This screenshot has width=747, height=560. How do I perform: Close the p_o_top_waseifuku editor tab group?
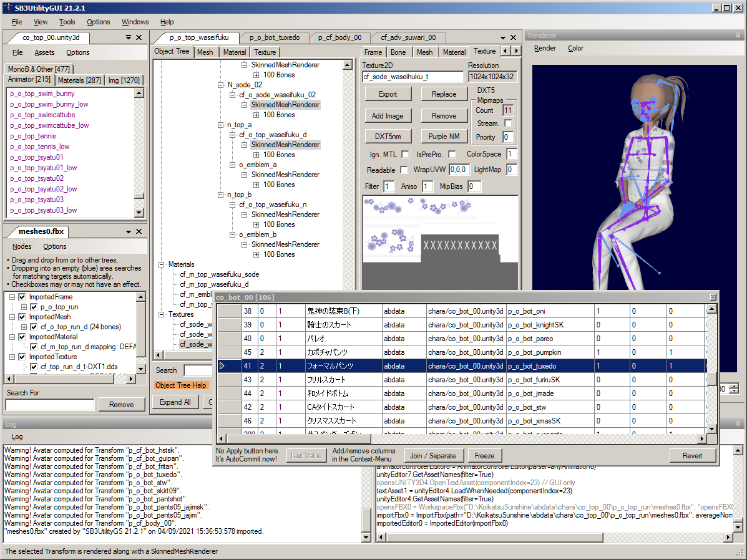(513, 37)
